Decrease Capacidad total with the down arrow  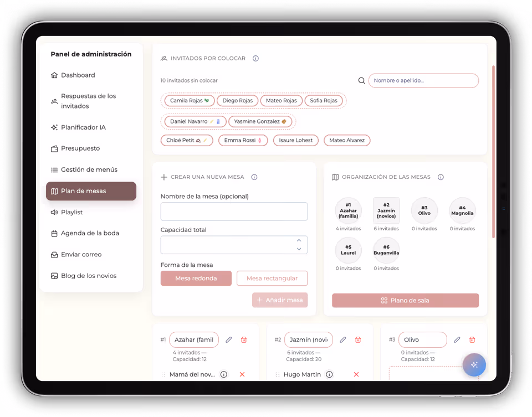[299, 249]
